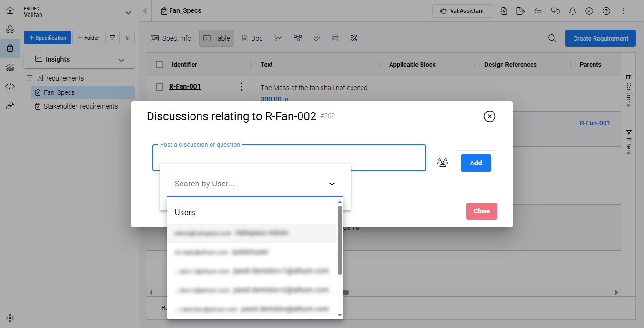Click the search magnifier icon in toolbar
Screen dimensions: 644x328
[x=552, y=39]
